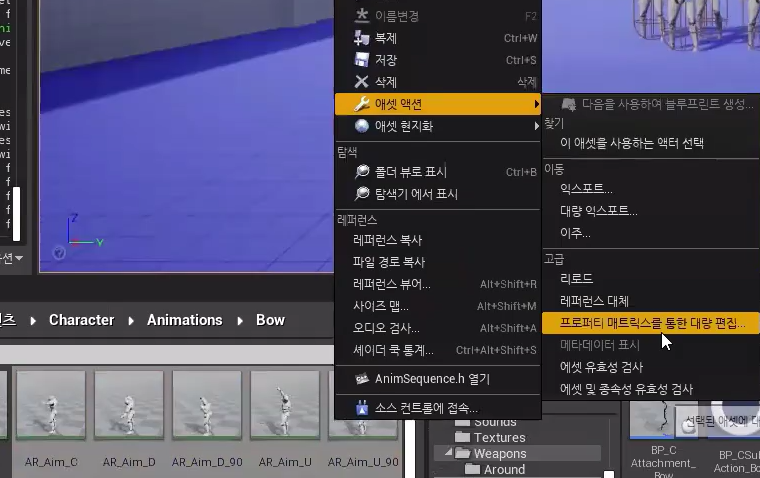Choose 이주... in submenu
760x478 pixels.
[x=651, y=233]
